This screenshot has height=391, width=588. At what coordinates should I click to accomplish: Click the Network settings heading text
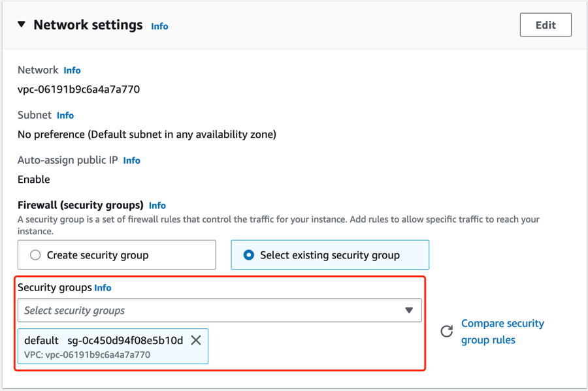(88, 25)
